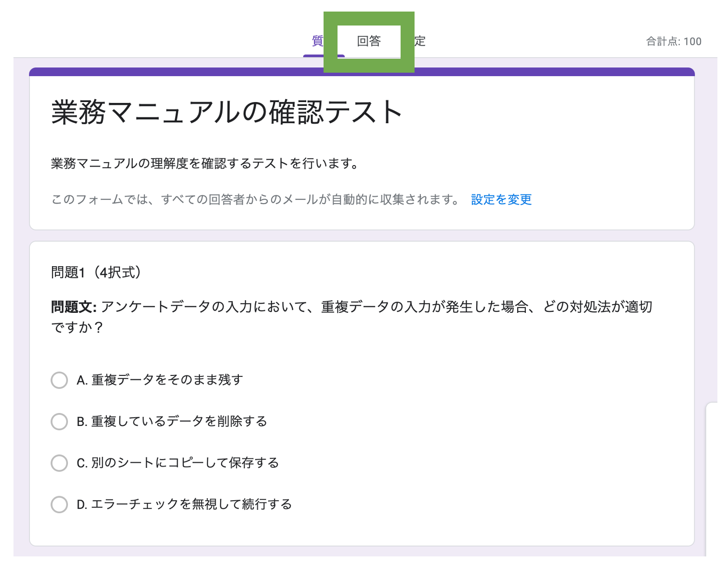Click the question text beginning 問題文:

click(x=351, y=317)
